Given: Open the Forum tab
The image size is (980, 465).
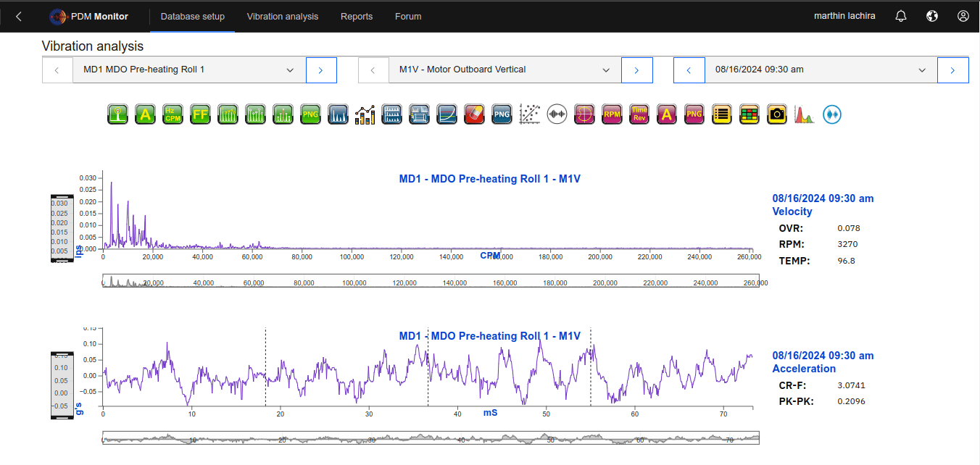Looking at the screenshot, I should click(408, 16).
